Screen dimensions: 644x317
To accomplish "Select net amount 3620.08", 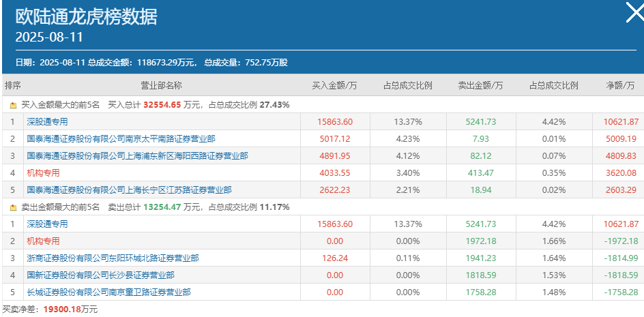I will [621, 173].
